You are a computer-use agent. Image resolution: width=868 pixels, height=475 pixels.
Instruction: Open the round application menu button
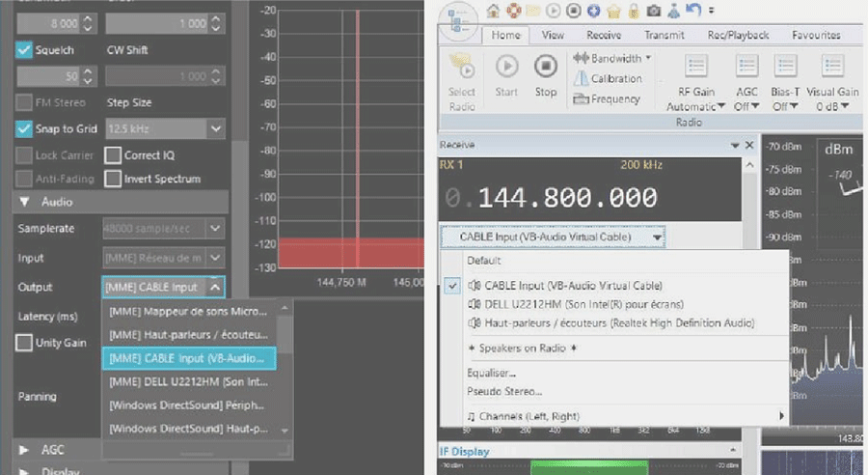click(457, 22)
